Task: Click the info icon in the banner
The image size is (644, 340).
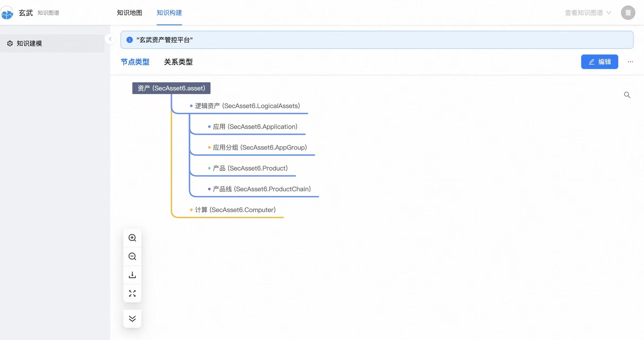Action: point(129,40)
